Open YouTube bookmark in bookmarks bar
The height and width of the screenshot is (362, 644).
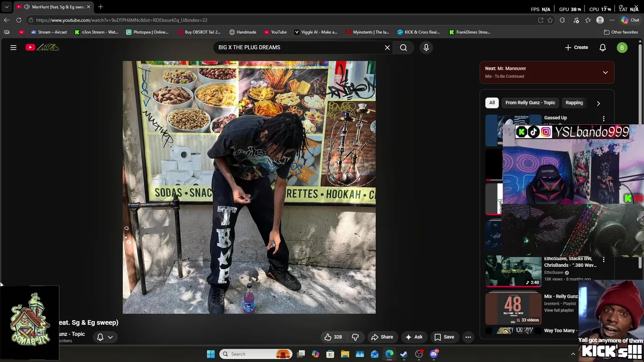(x=275, y=32)
